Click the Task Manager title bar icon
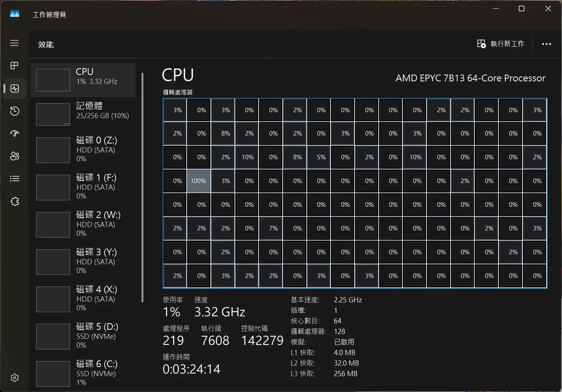This screenshot has height=392, width=562. coord(15,14)
